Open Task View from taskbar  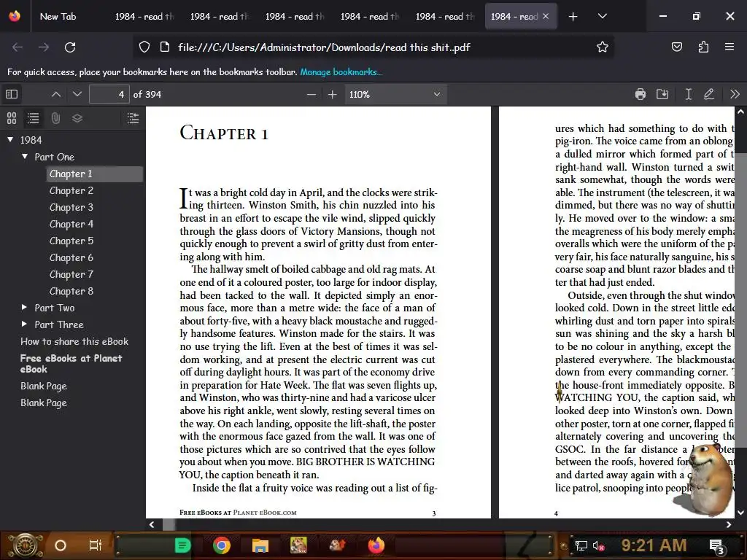[x=96, y=545]
